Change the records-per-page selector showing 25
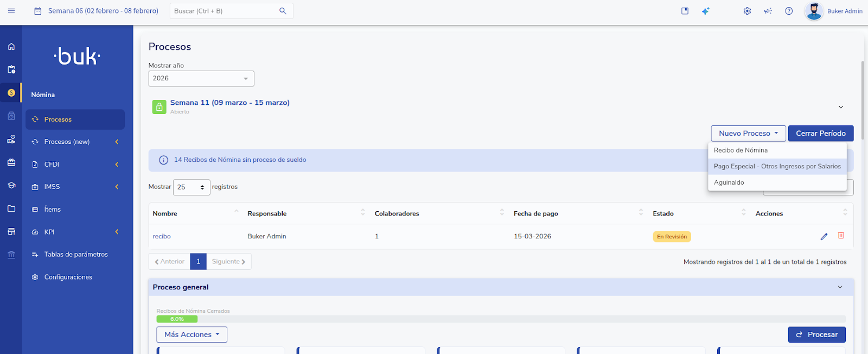The image size is (868, 354). [x=191, y=187]
